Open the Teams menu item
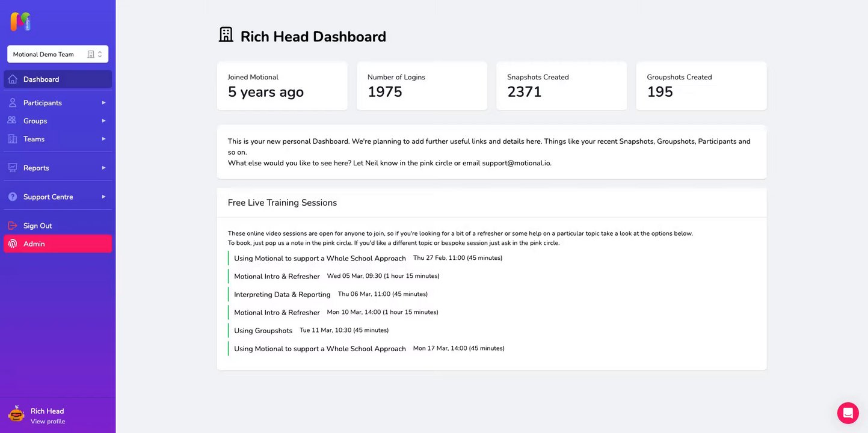Viewport: 868px width, 433px height. [34, 139]
